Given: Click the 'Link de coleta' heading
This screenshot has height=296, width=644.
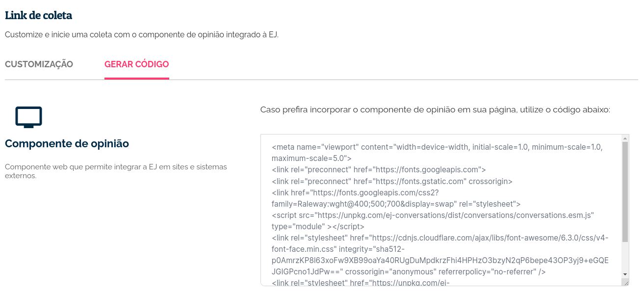Looking at the screenshot, I should pyautogui.click(x=38, y=16).
